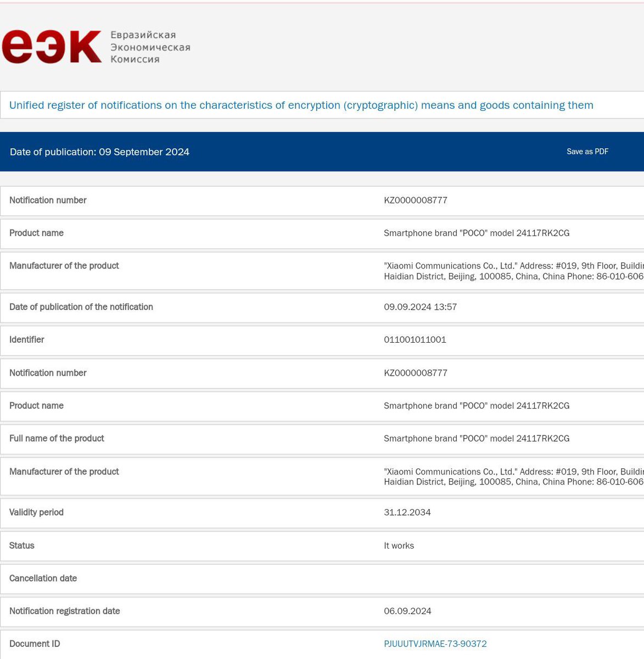Image resolution: width=644 pixels, height=659 pixels.
Task: Click 'Date of publication of the notification' label
Action: click(81, 307)
